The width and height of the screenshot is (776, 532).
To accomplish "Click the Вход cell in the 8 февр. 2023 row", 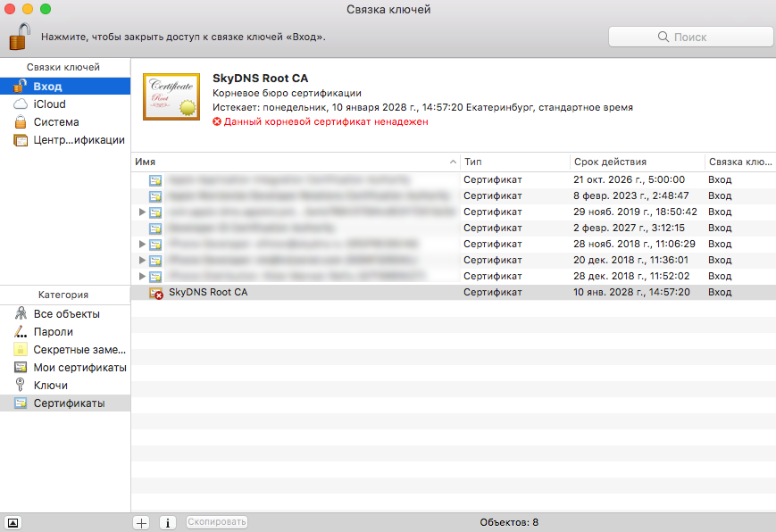I will [x=720, y=195].
